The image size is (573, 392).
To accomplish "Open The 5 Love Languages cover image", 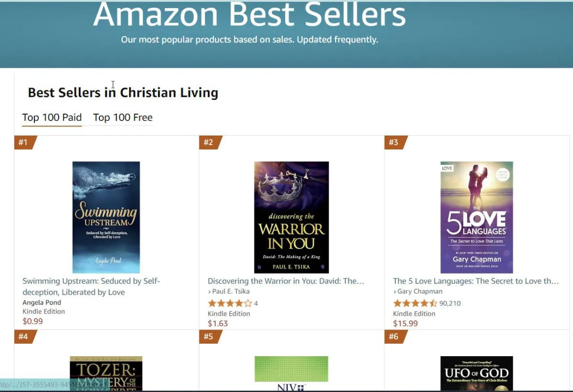I will point(477,217).
